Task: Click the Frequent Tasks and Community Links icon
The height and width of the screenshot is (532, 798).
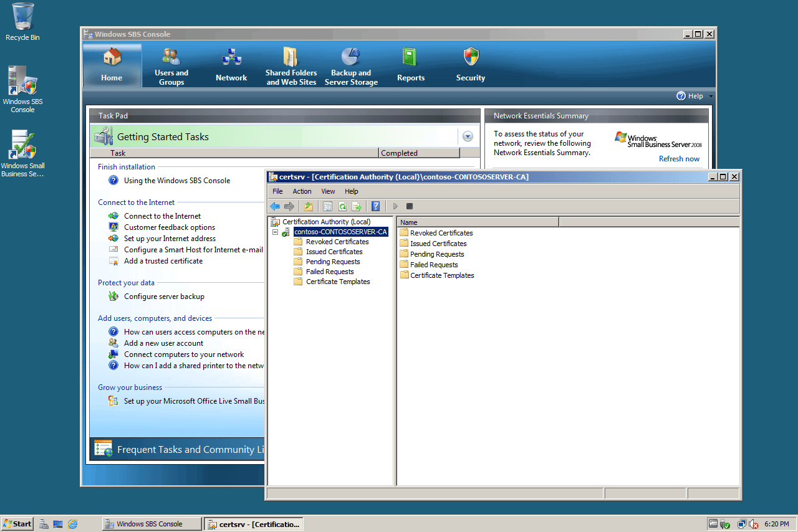Action: pos(103,448)
